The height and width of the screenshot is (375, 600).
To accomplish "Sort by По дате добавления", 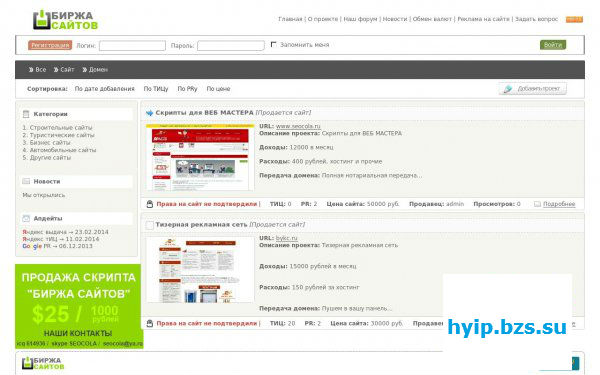I will point(104,89).
